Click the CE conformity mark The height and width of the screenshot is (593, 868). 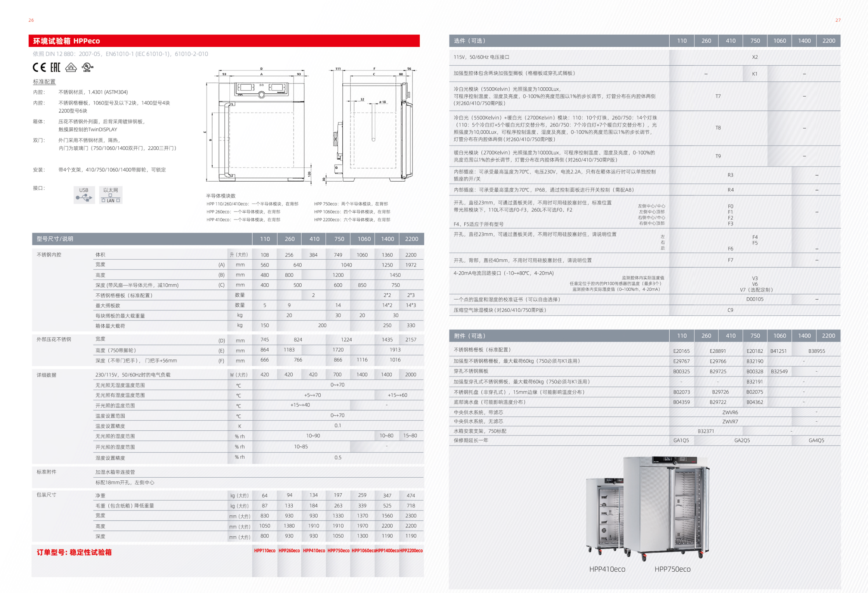click(x=39, y=68)
